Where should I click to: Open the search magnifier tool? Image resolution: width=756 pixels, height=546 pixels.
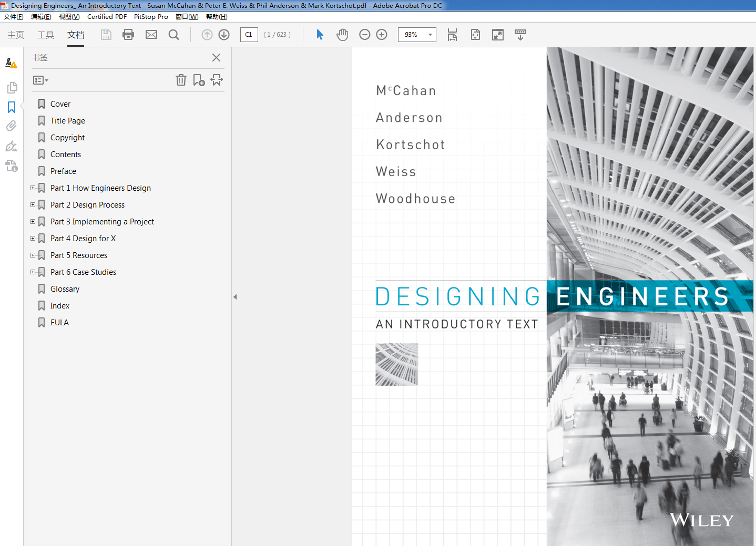(173, 35)
